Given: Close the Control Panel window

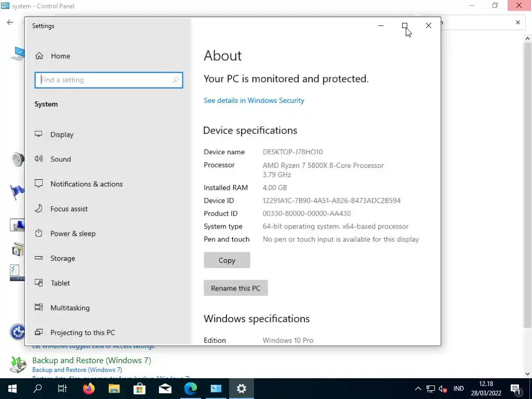Looking at the screenshot, I should 519,5.
